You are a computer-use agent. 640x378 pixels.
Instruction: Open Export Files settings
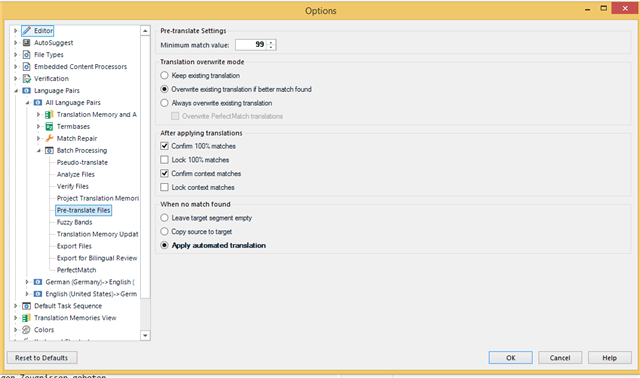74,246
